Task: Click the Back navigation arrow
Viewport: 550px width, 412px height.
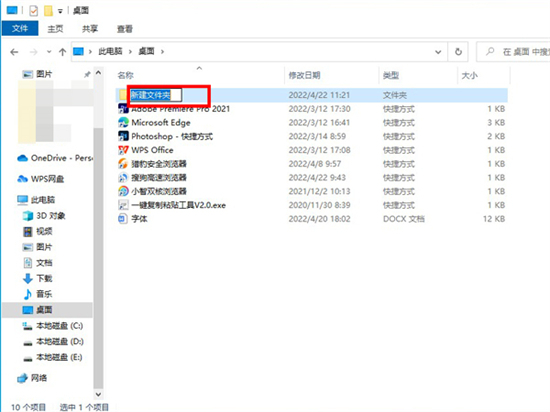Action: point(14,52)
